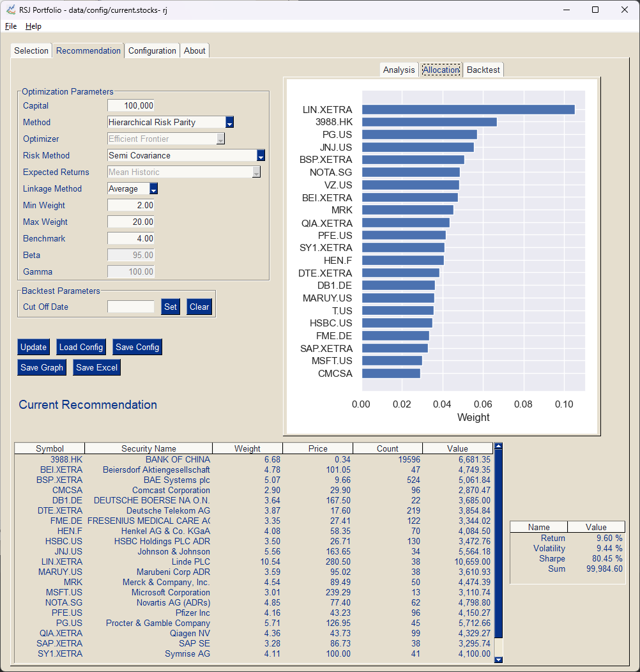
Task: Click the Weight column header
Action: (247, 448)
